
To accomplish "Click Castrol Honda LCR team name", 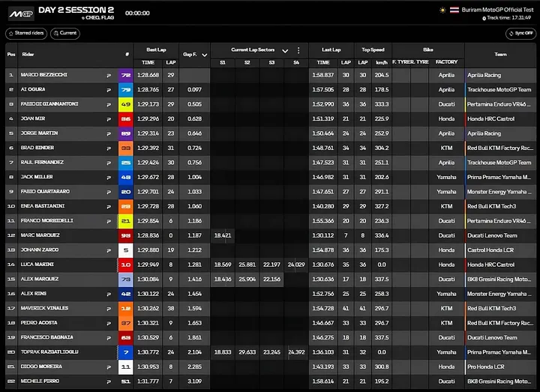I will point(490,250).
